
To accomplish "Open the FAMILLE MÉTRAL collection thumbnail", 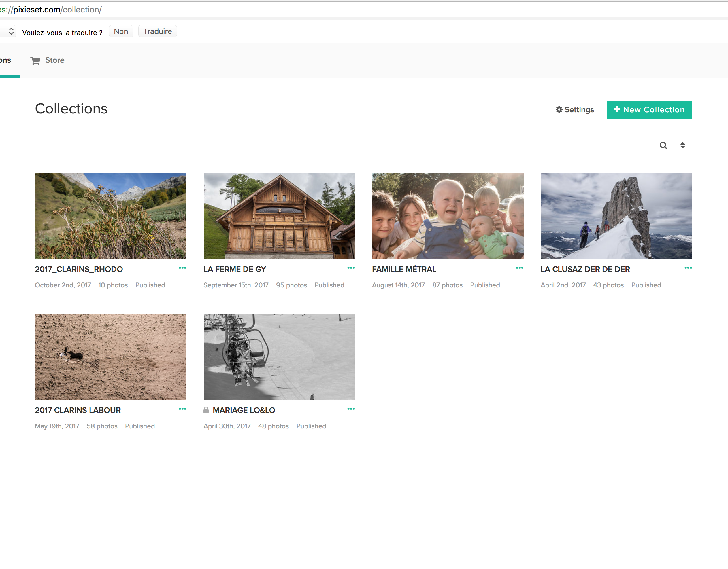I will click(447, 216).
